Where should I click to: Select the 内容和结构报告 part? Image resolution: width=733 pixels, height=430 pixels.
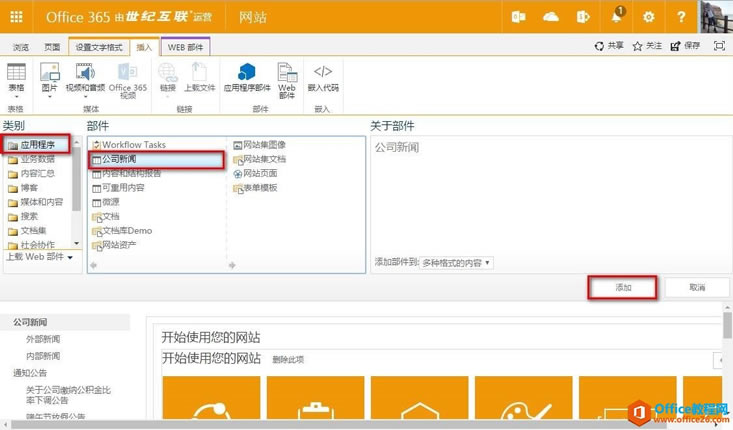(x=126, y=173)
